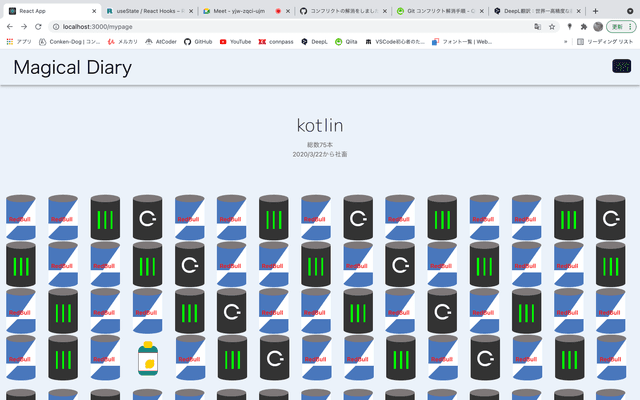Open the Chrome tab search dropdown
The image size is (640, 400).
(630, 11)
